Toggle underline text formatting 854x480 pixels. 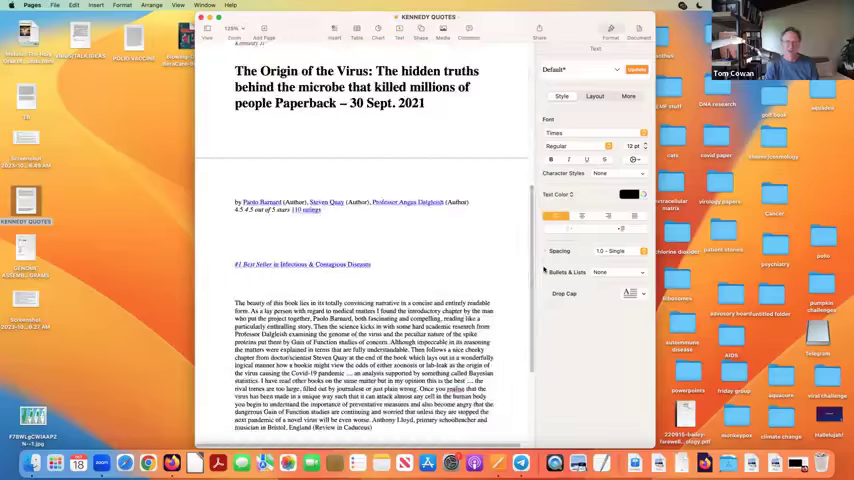[x=587, y=159]
